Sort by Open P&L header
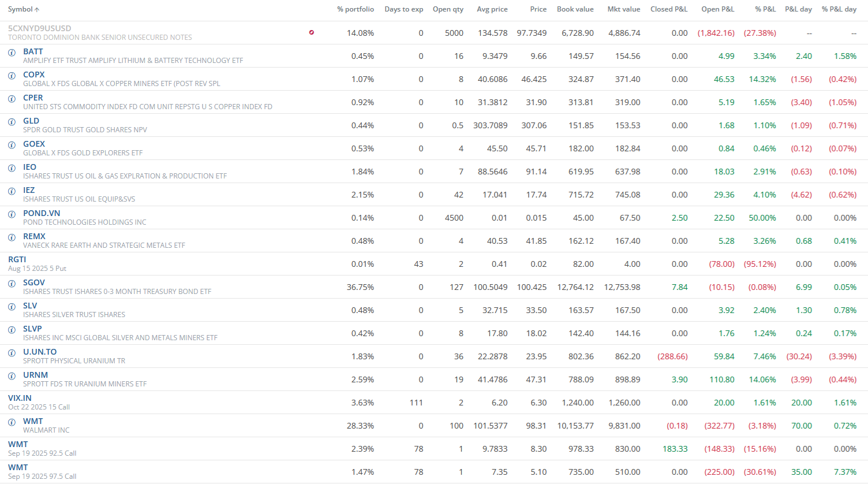This screenshot has height=495, width=868. click(x=718, y=9)
